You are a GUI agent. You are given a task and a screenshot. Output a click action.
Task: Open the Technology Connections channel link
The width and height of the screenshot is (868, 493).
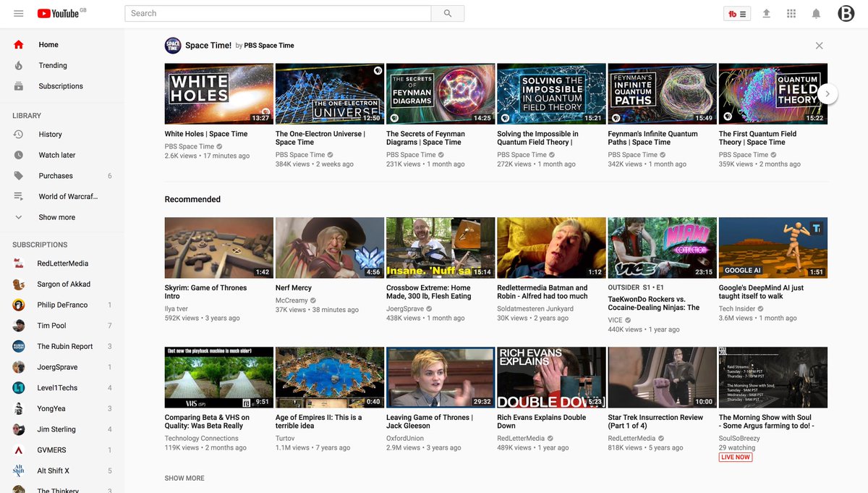(x=202, y=439)
